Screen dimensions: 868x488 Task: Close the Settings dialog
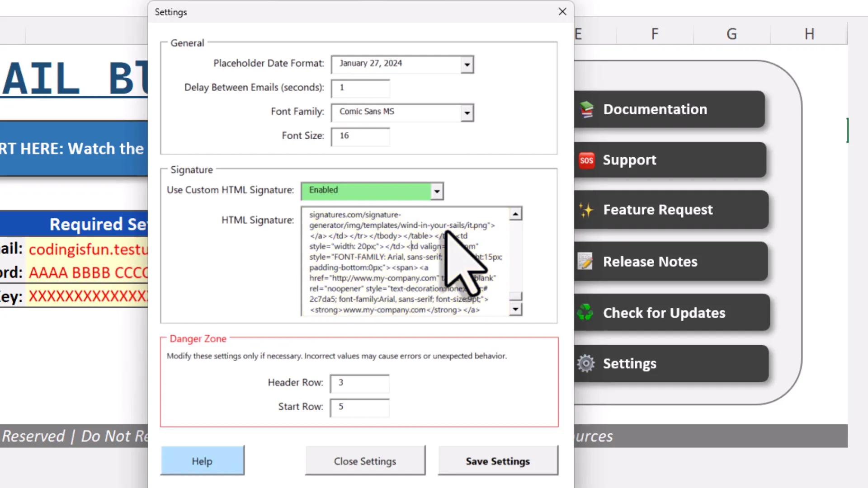(562, 11)
